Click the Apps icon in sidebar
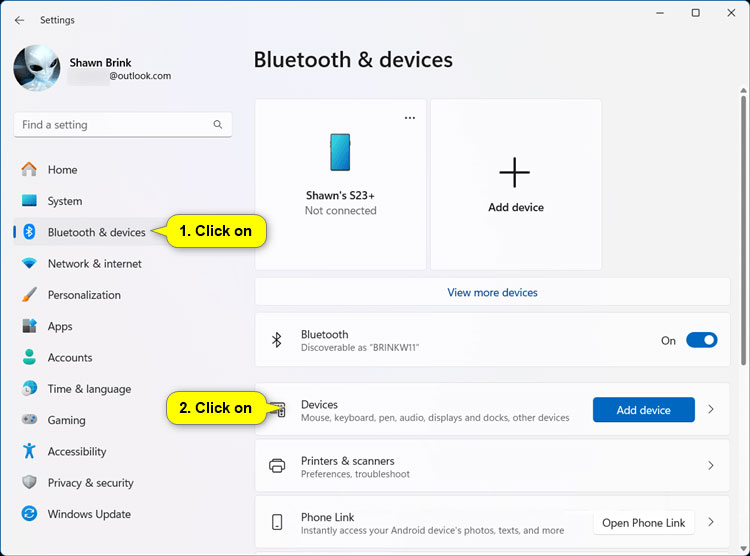This screenshot has height=556, width=750. click(x=29, y=326)
